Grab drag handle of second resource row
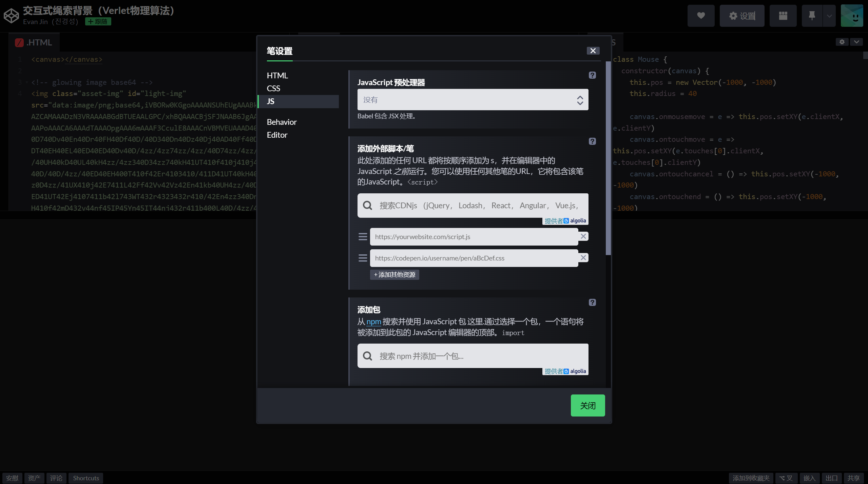 coord(363,258)
